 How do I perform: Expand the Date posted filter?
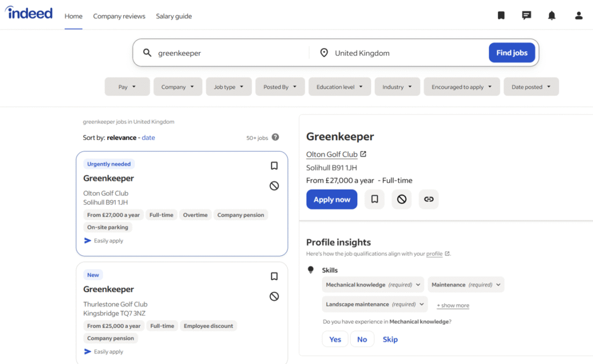coord(531,87)
